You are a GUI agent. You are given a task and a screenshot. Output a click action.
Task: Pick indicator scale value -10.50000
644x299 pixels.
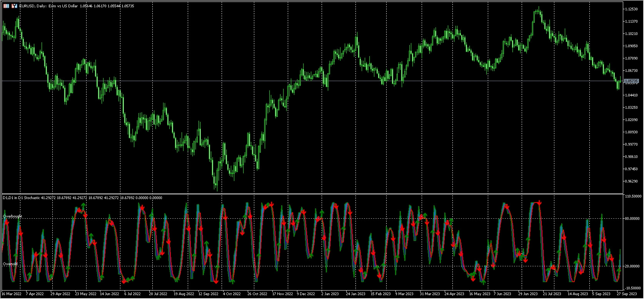(x=633, y=288)
